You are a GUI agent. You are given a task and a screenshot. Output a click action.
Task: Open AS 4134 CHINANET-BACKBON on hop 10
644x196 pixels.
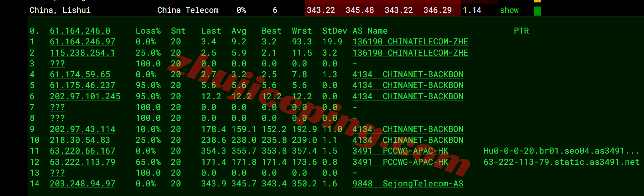pos(408,140)
